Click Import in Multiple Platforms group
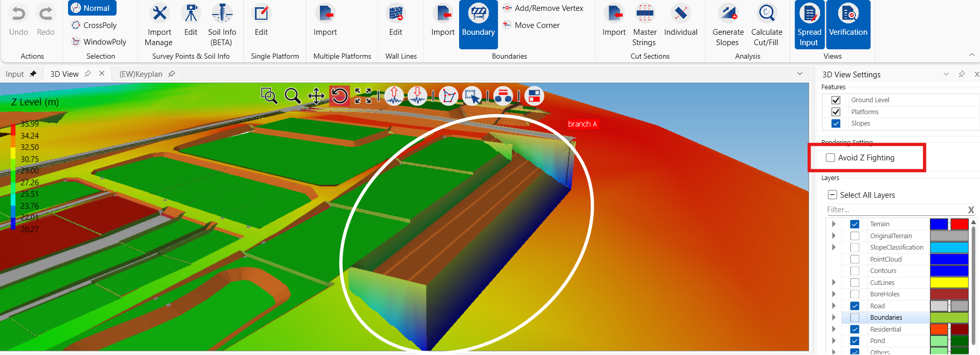The width and height of the screenshot is (980, 355). (325, 21)
